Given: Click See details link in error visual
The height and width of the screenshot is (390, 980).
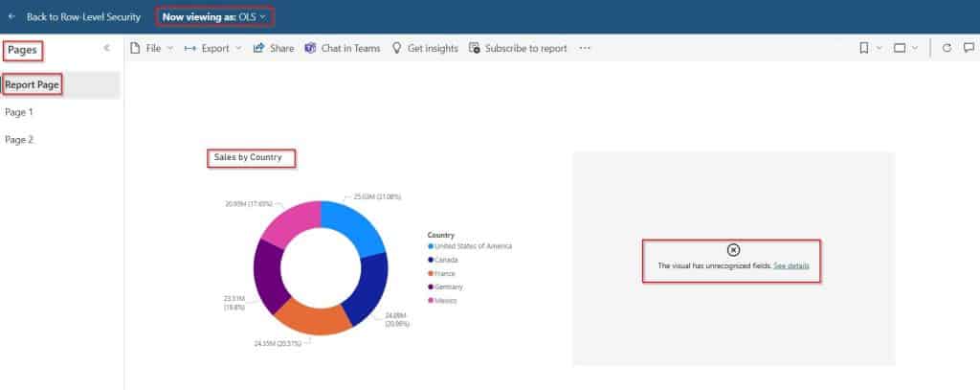Looking at the screenshot, I should (791, 266).
